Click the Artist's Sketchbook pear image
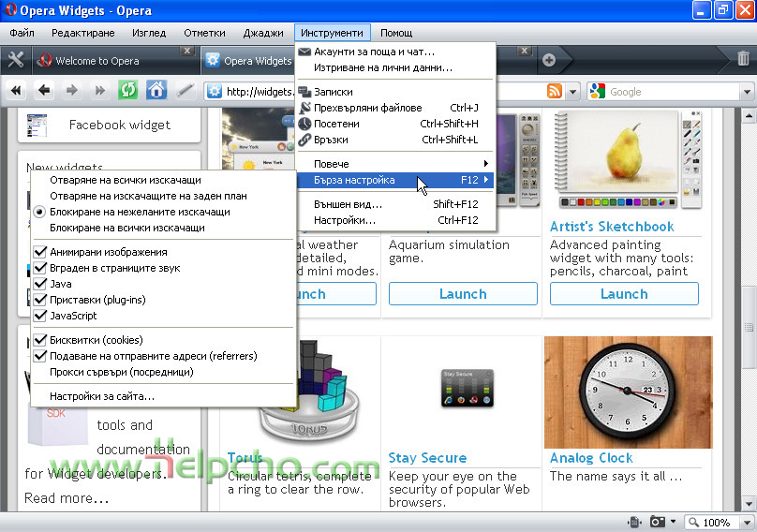This screenshot has width=757, height=532. 628,159
